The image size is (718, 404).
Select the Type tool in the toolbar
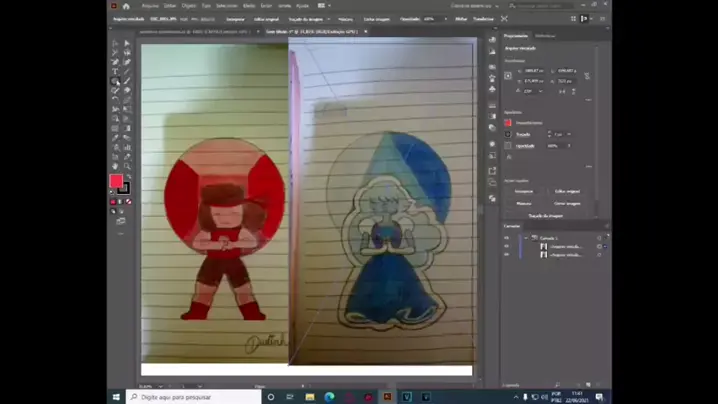coord(115,71)
